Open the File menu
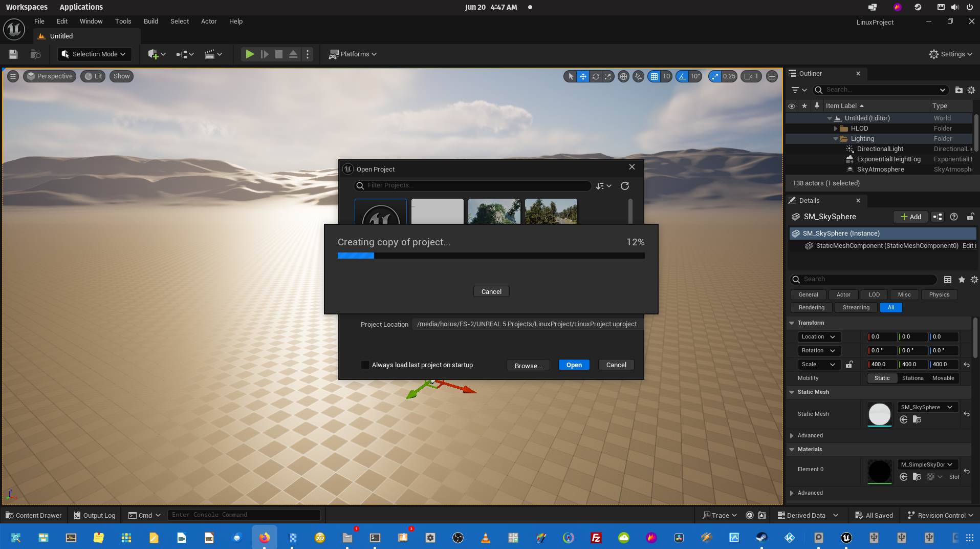 click(39, 22)
